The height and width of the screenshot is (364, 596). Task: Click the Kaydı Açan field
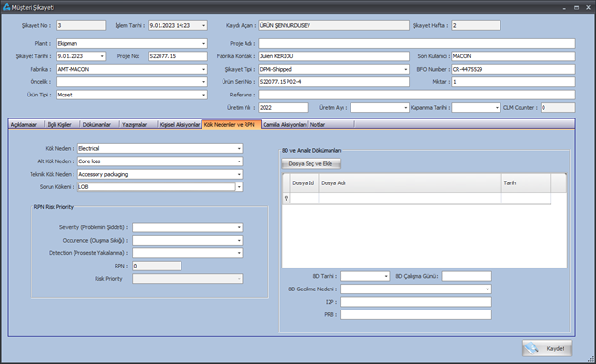pos(333,26)
